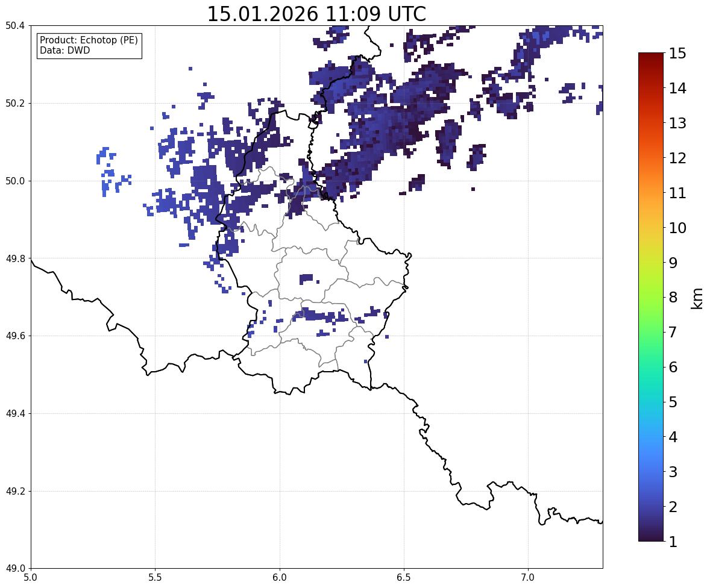This screenshot has width=710, height=588.
Task: Click colorbar tick label '11'
Action: point(677,193)
